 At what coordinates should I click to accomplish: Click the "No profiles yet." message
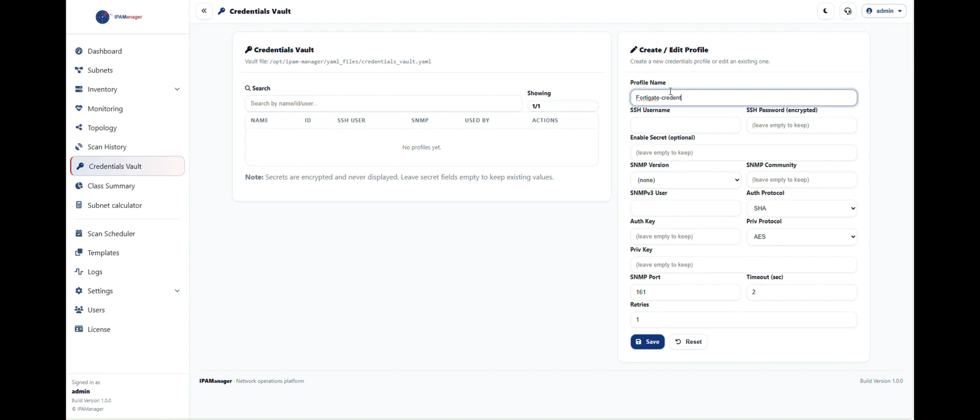point(421,147)
